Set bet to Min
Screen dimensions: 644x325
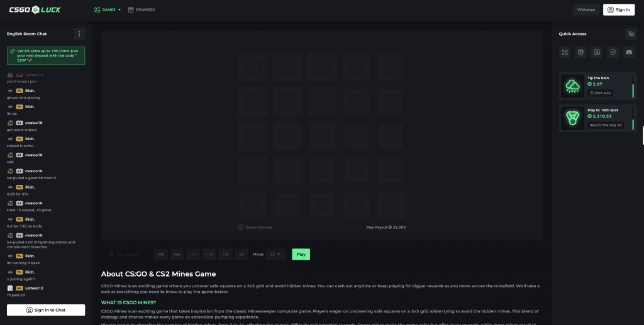(161, 255)
